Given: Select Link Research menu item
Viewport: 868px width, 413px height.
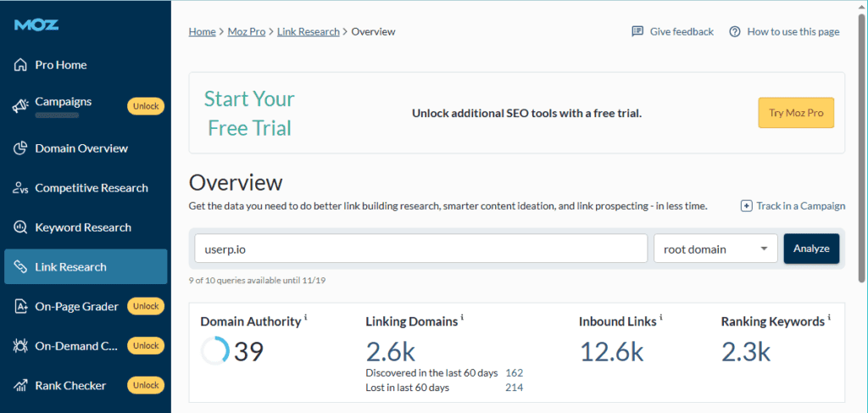Looking at the screenshot, I should pyautogui.click(x=86, y=267).
